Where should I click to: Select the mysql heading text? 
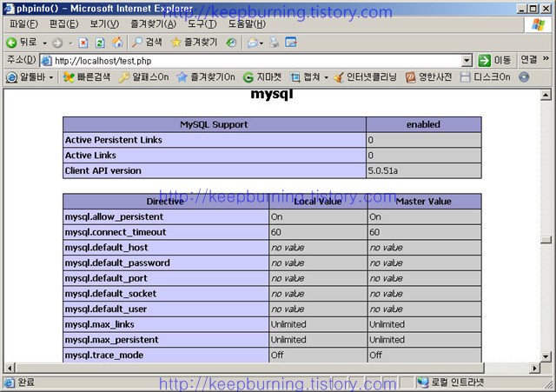pos(272,95)
